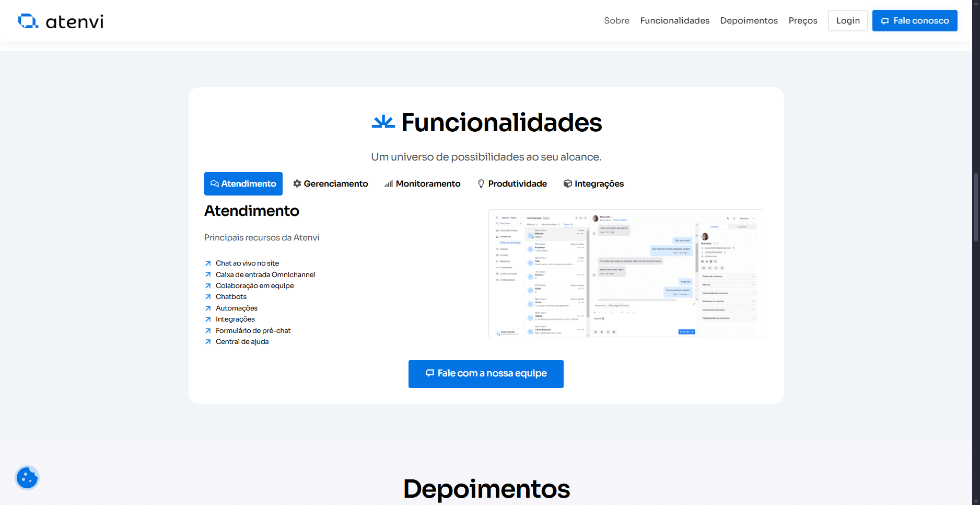Switch to the Monitoramento tab
The height and width of the screenshot is (505, 980).
(423, 183)
